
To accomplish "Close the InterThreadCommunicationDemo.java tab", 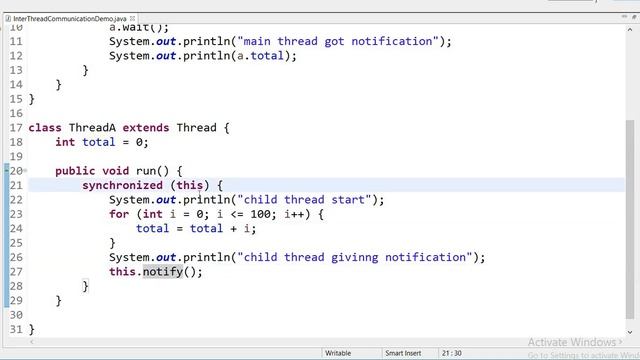I will (x=132, y=18).
